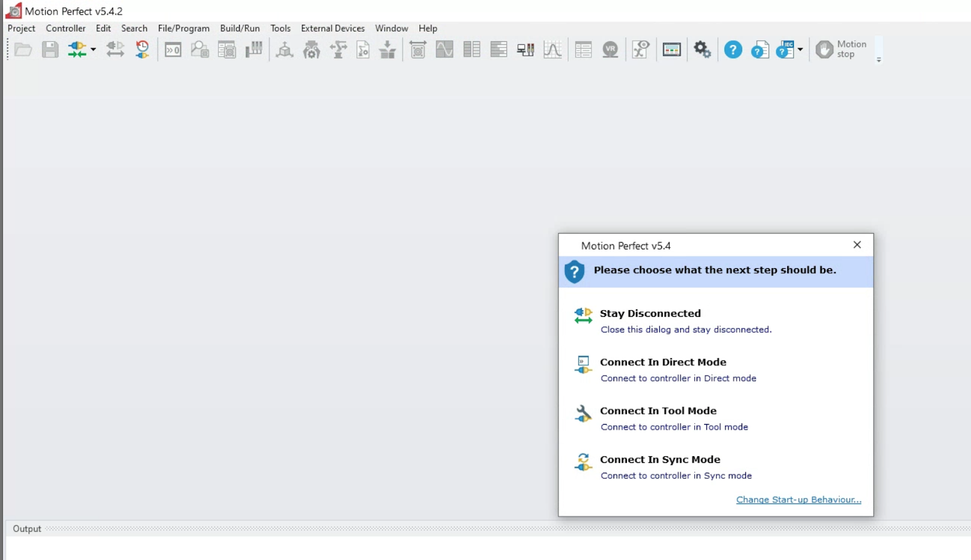Click the horizontal bars list icon
The image size is (971, 560).
point(499,50)
